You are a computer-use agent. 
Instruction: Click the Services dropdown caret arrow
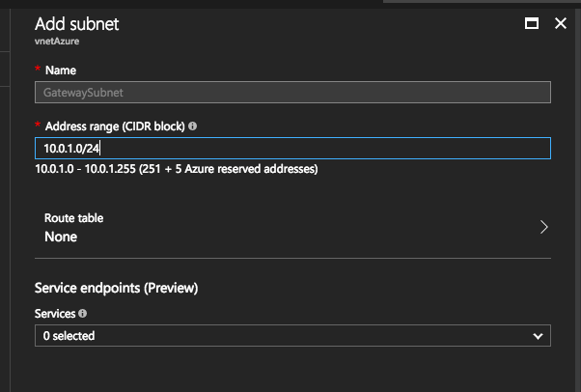(538, 336)
